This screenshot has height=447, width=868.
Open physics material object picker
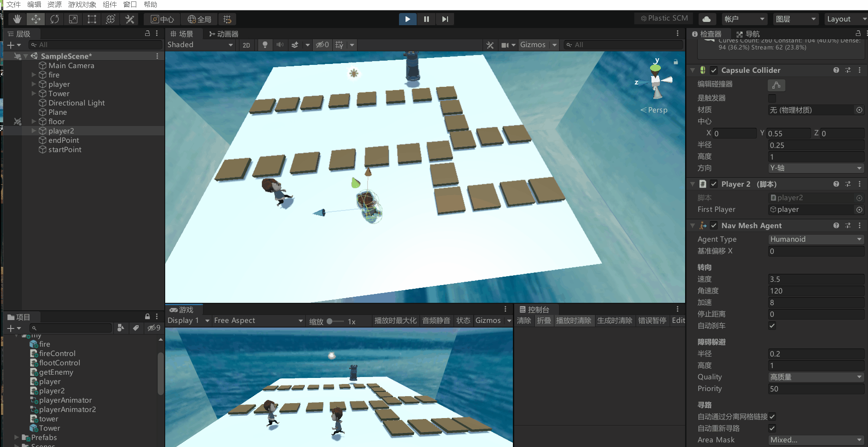point(859,110)
